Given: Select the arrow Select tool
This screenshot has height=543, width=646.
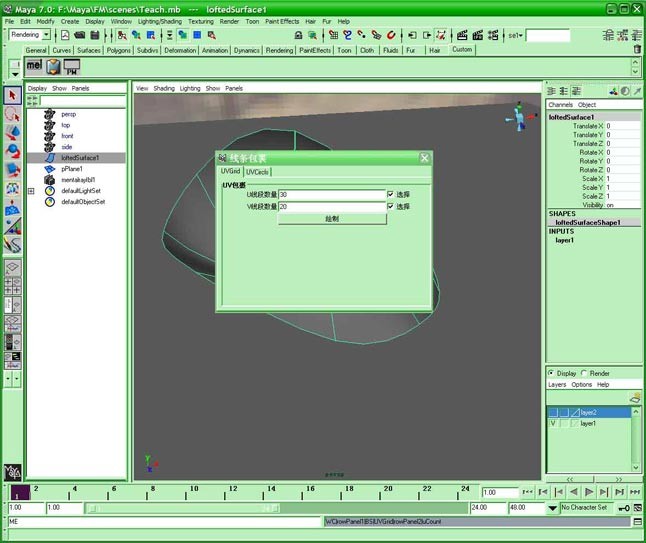Looking at the screenshot, I should pyautogui.click(x=12, y=96).
